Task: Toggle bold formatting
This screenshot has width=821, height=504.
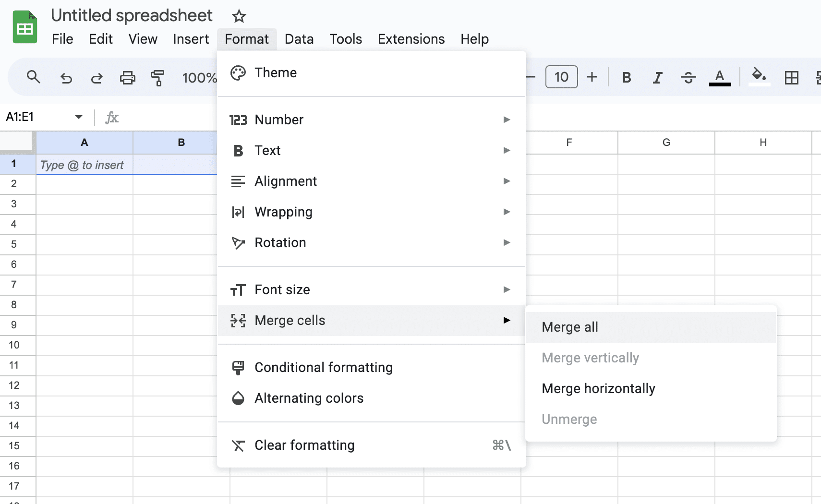Action: click(627, 77)
